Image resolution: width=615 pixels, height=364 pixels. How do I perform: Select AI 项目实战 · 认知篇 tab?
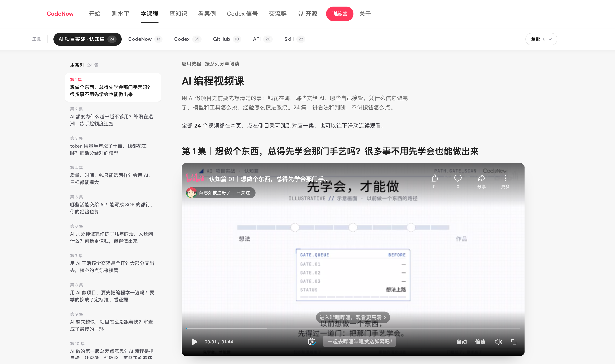(x=87, y=39)
